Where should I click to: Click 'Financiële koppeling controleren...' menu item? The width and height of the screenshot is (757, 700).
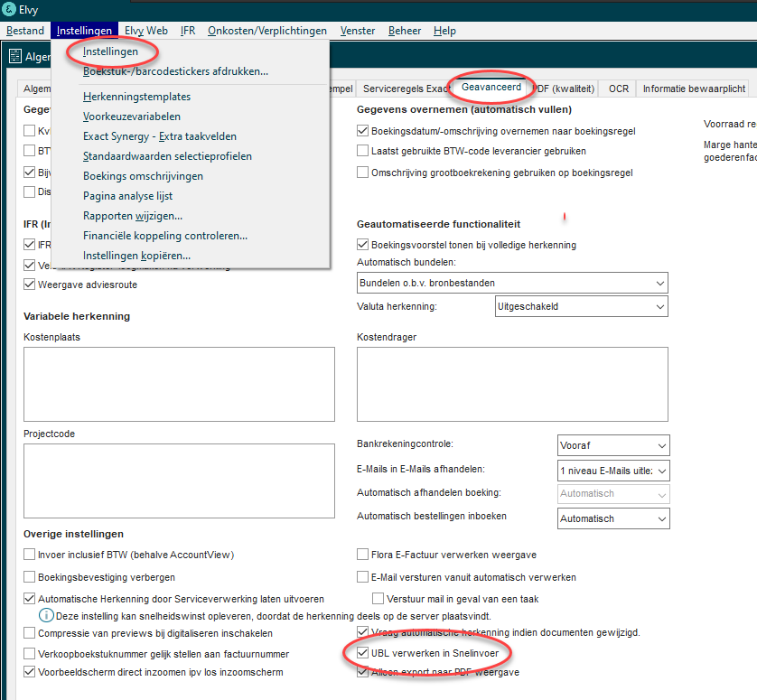(165, 236)
